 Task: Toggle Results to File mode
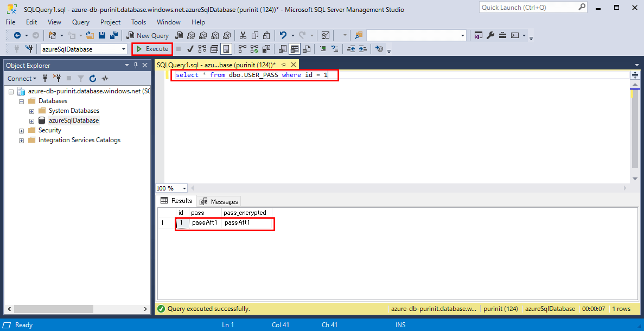(x=307, y=49)
